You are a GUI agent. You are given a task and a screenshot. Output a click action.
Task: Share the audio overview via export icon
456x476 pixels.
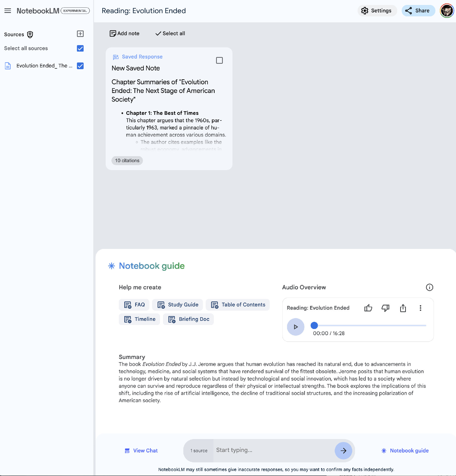point(403,308)
